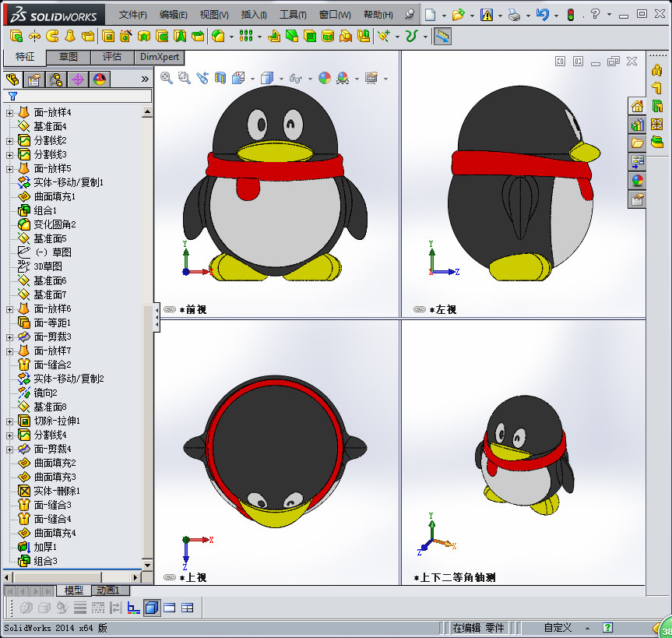The image size is (672, 638).
Task: Open the Display Style dropdown arrow
Action: tap(280, 78)
